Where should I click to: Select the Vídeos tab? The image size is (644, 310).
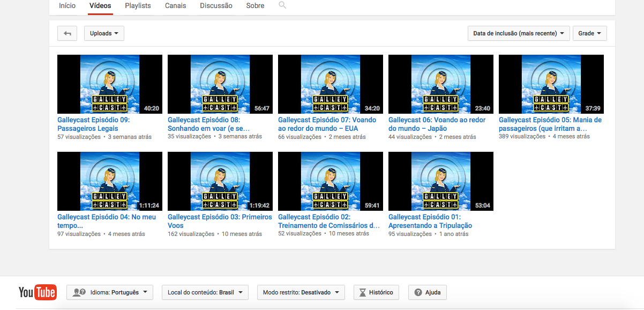(100, 6)
